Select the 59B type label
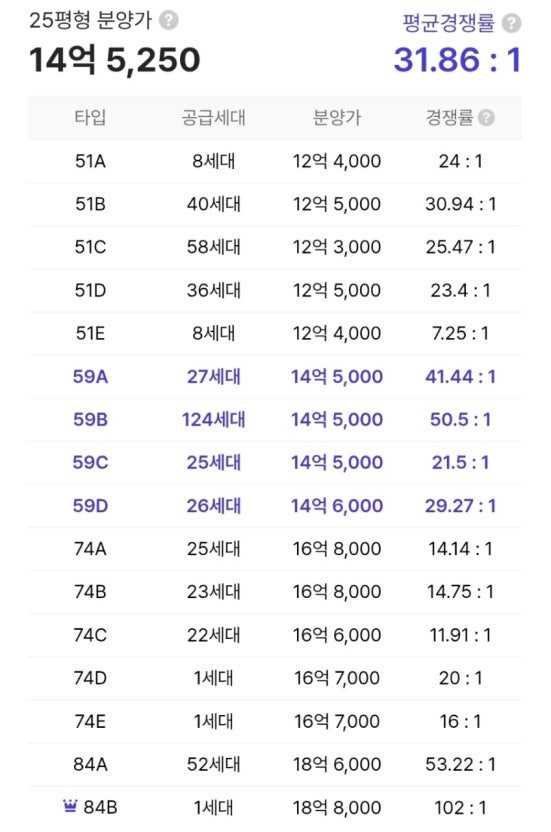The width and height of the screenshot is (551, 832). tap(90, 419)
